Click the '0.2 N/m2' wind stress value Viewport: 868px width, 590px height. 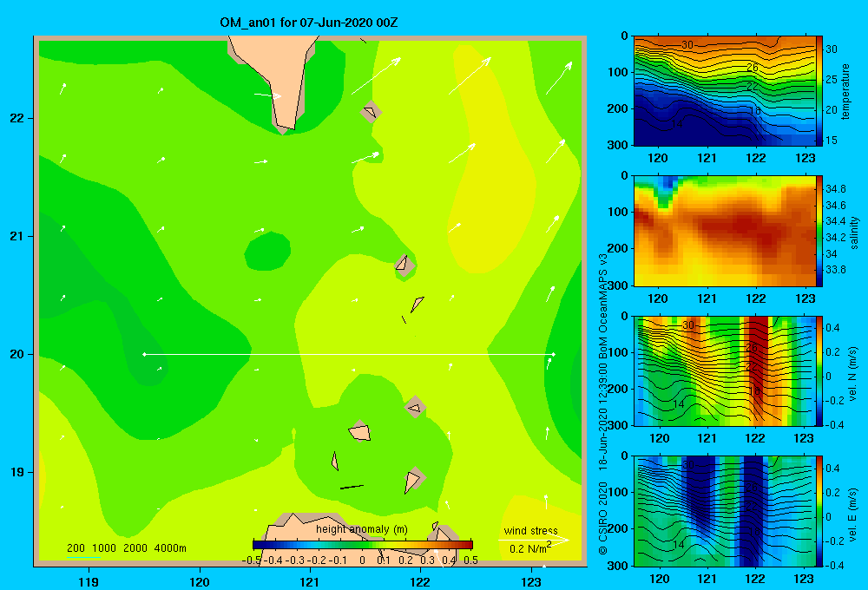(529, 548)
